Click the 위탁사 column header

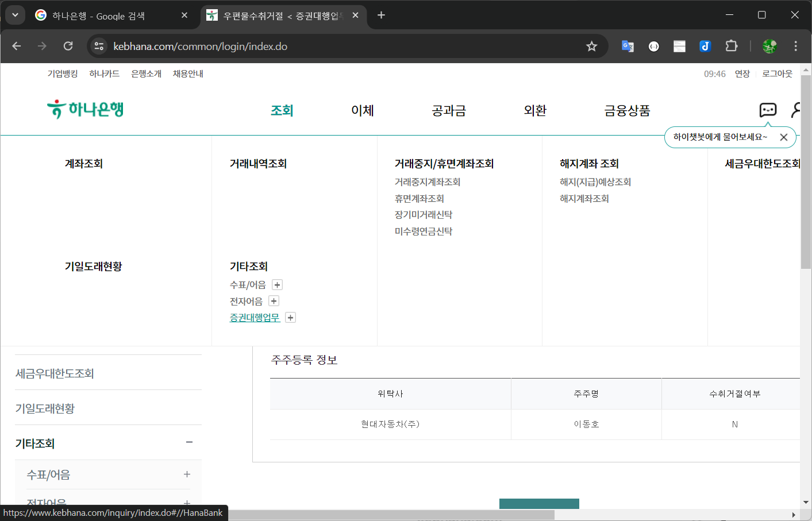pos(390,394)
